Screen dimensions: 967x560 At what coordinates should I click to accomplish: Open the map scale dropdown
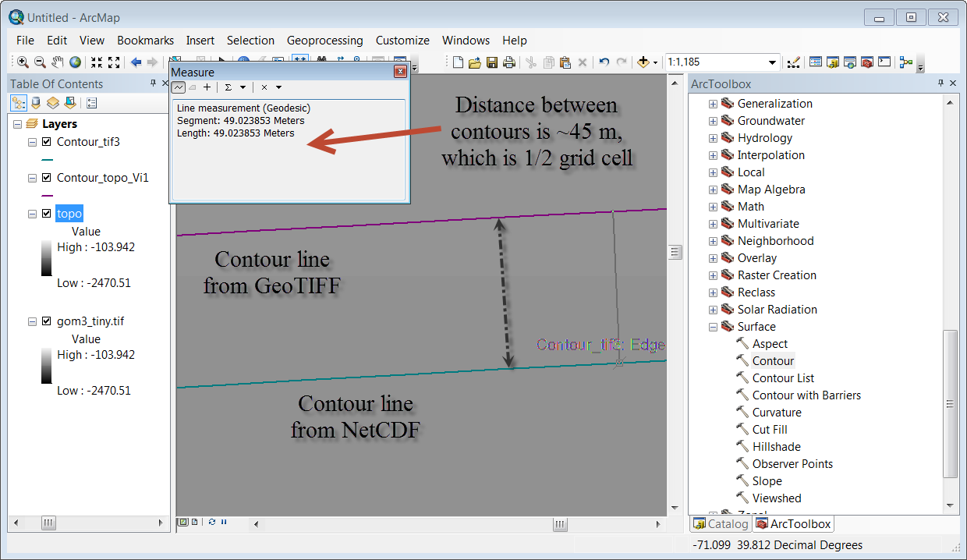pyautogui.click(x=772, y=62)
